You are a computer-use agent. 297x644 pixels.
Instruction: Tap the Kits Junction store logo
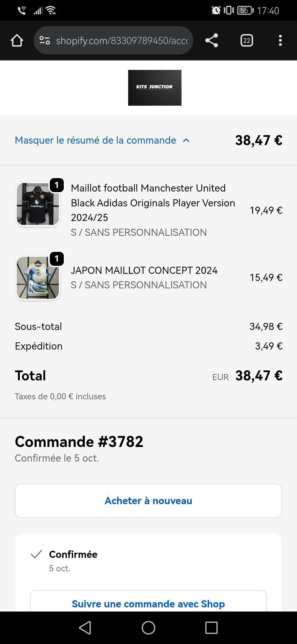coord(155,88)
